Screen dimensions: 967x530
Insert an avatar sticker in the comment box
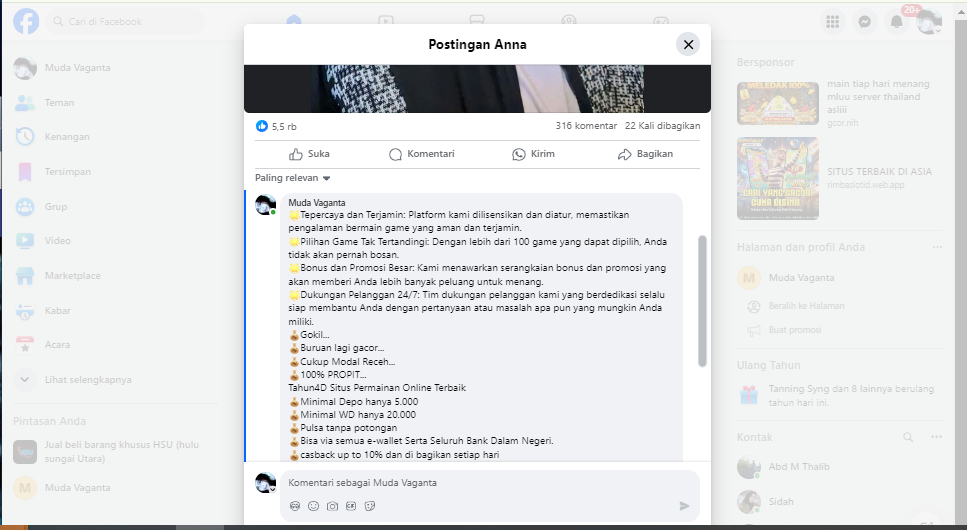[295, 506]
